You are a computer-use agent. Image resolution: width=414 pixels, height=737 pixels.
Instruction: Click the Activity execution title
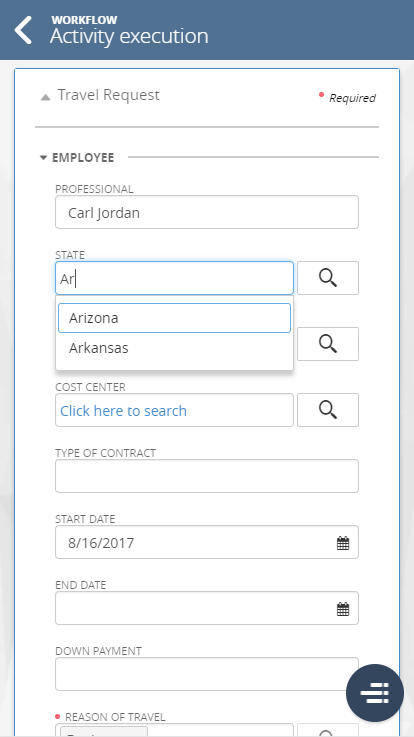129,36
